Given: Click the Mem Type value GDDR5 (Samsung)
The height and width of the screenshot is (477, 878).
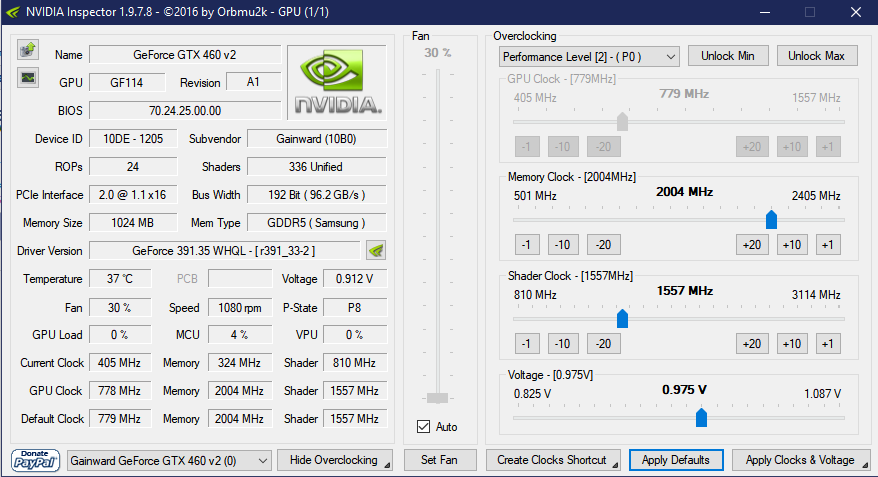Looking at the screenshot, I should coord(316,223).
